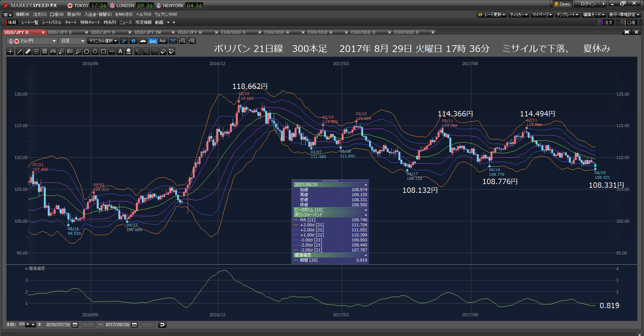This screenshot has height=336, width=644.
Task: Open the start date calendar picker
Action: click(x=75, y=325)
